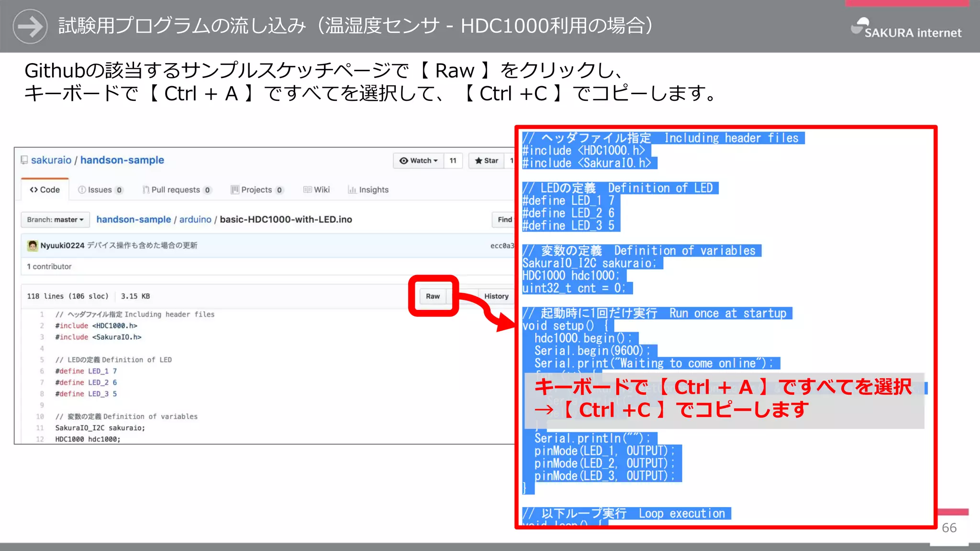
Task: Click the code brackets icon
Action: [x=33, y=190]
